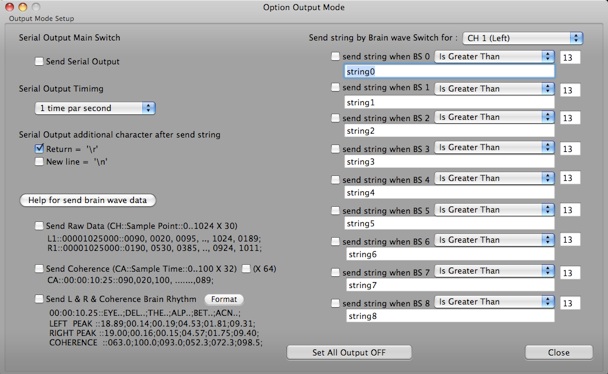Tick send string when BS 0 checkbox
Screen dimensions: 608x374
[x=335, y=56]
